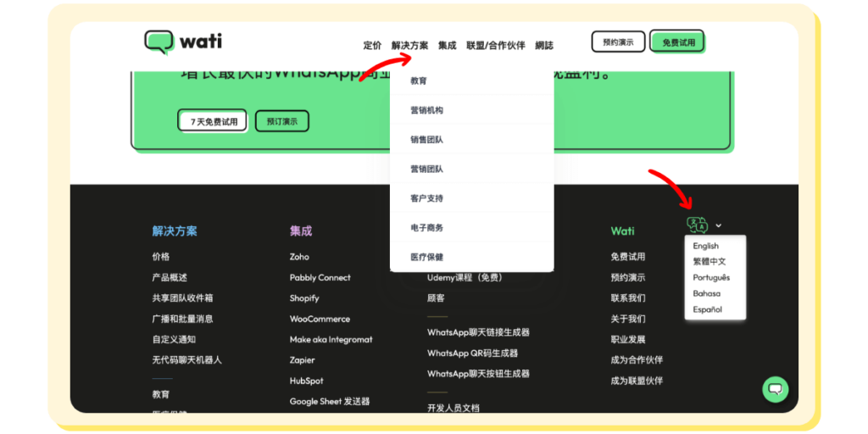This screenshot has height=434, width=868.
Task: Open 定价 in the navigation bar
Action: pyautogui.click(x=373, y=46)
